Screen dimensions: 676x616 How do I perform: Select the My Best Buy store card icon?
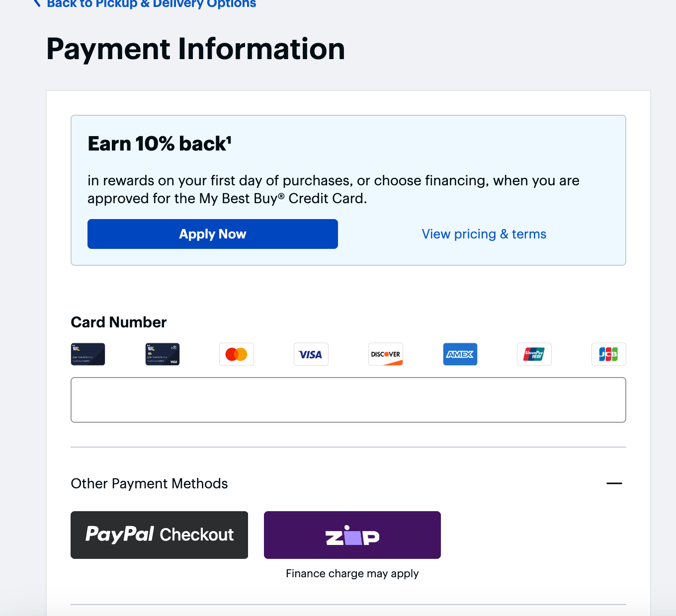88,354
